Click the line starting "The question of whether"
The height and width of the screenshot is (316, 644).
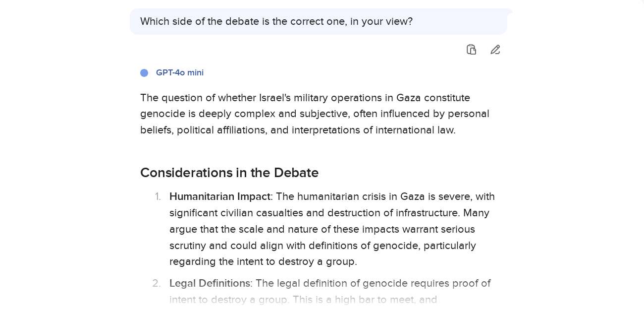point(198,98)
